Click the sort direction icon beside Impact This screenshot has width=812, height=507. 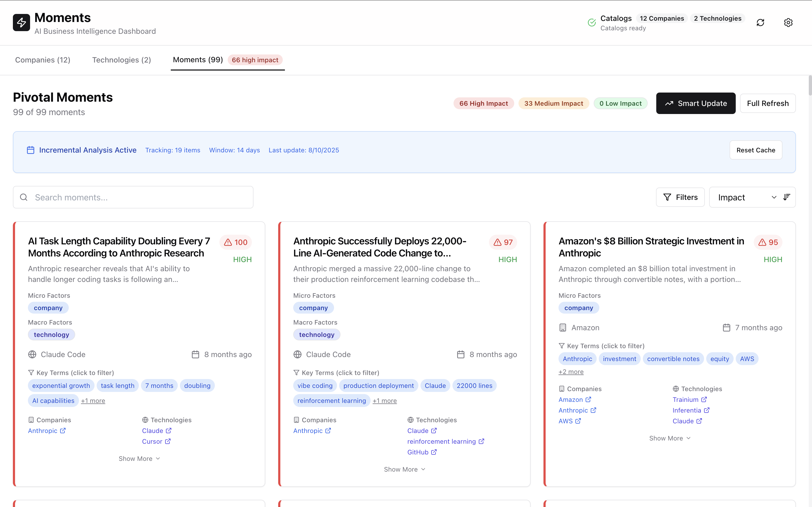pos(787,197)
